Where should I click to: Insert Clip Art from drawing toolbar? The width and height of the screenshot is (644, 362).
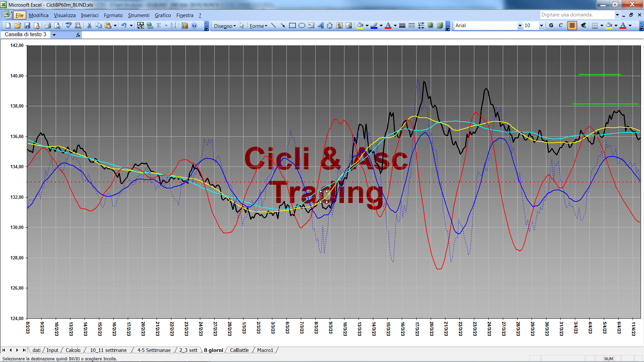pyautogui.click(x=339, y=25)
